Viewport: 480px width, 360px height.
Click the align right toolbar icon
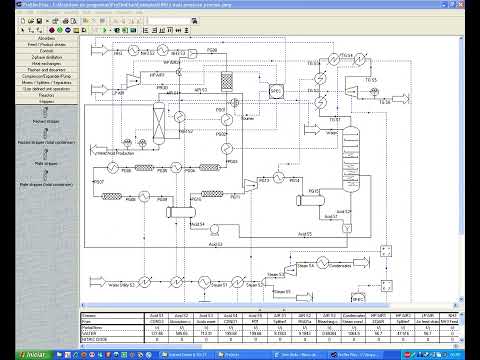[x=154, y=30]
